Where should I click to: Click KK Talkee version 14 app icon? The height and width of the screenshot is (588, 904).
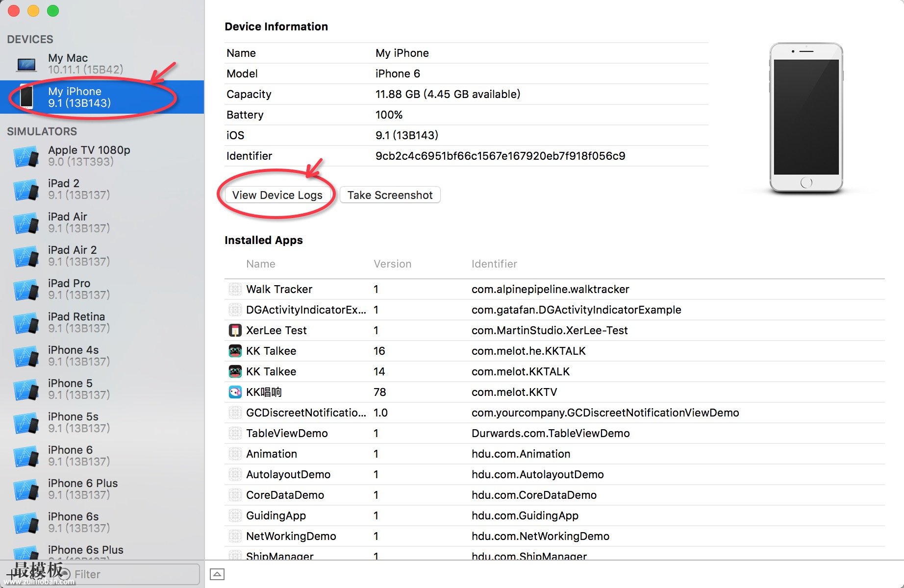click(235, 371)
